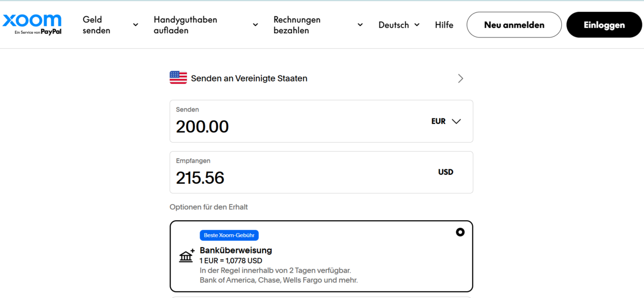
Task: Open the Deutsch language dropdown
Action: [399, 25]
